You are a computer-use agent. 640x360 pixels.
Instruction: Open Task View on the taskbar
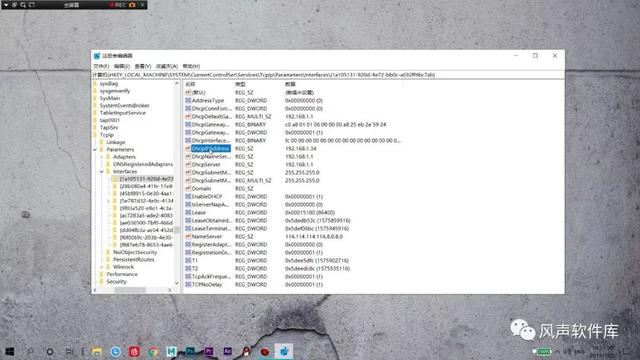[x=69, y=351]
